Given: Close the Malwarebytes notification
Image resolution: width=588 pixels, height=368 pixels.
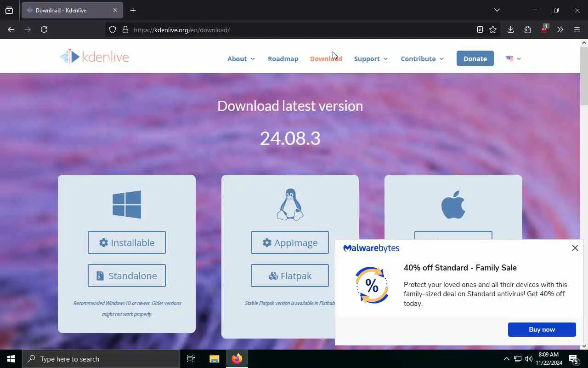Looking at the screenshot, I should (x=575, y=248).
